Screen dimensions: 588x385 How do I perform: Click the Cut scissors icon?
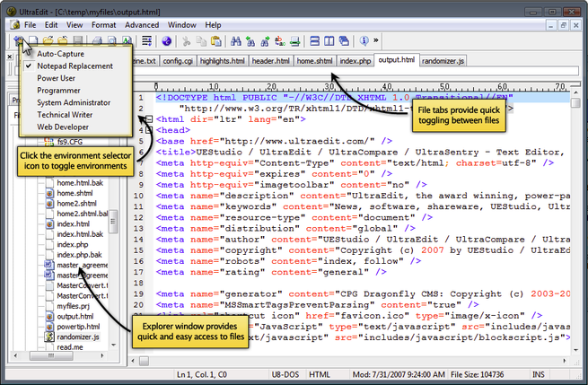187,41
